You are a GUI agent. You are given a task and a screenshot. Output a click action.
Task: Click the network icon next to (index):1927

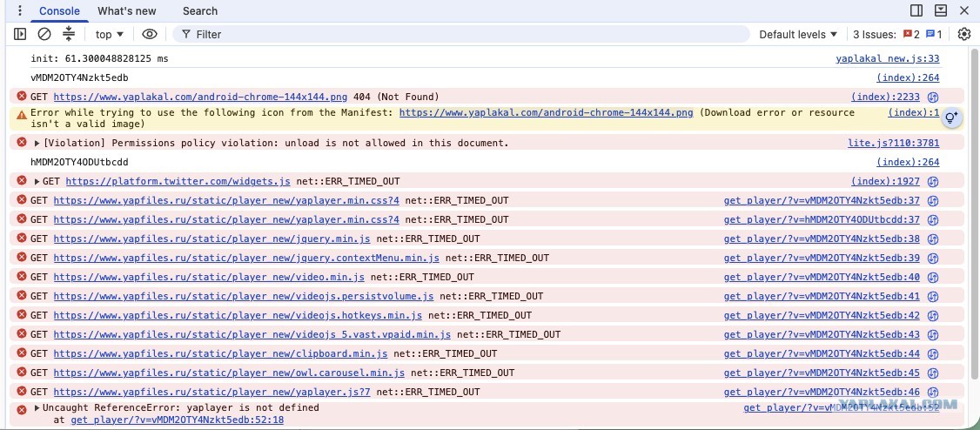coord(933,181)
